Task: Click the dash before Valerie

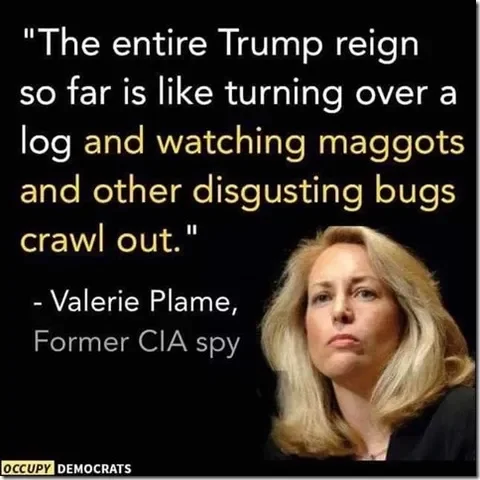Action: (37, 305)
